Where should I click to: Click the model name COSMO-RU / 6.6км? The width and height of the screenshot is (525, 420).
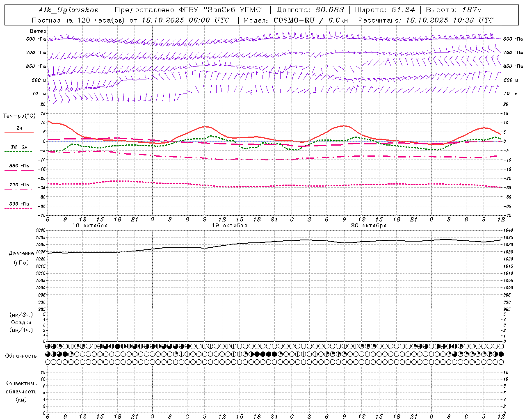(x=310, y=20)
